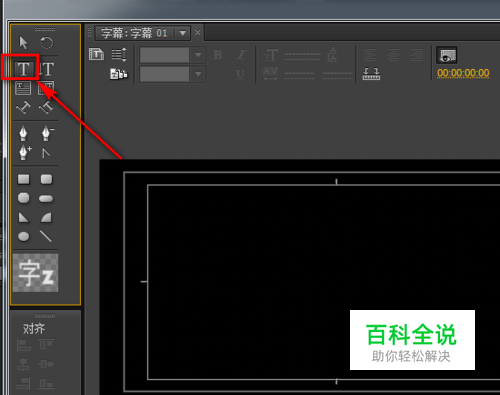500x395 pixels.
Task: Select the Wedge triangle tool
Action: tap(23, 217)
